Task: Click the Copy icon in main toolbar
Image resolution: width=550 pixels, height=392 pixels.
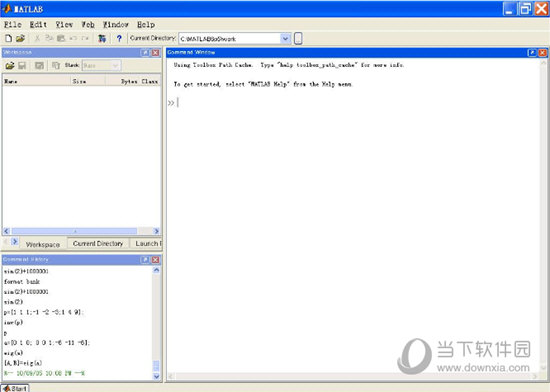Action: [x=49, y=38]
